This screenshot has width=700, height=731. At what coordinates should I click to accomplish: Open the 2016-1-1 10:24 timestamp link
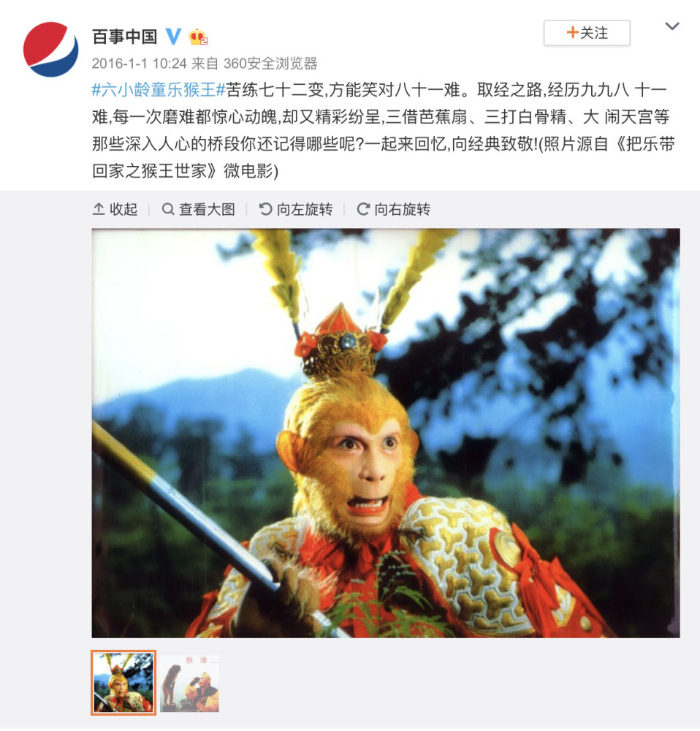[x=139, y=64]
